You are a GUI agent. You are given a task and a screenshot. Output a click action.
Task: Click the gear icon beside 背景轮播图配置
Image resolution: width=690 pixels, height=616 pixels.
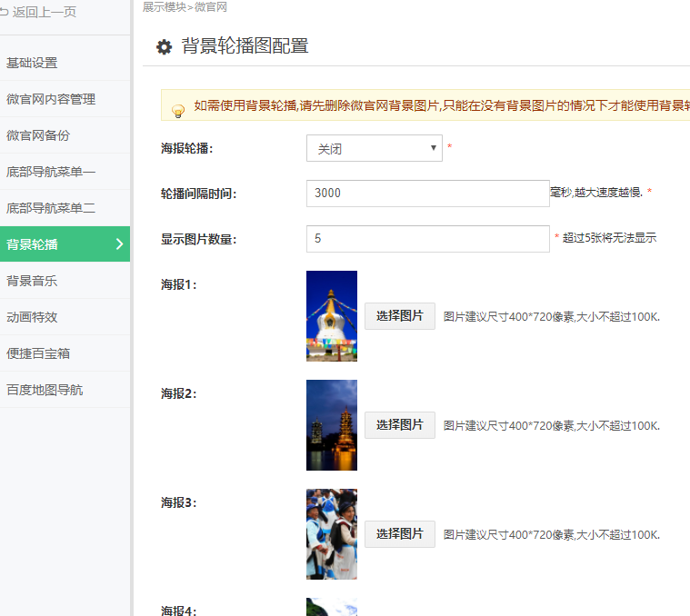[x=164, y=47]
